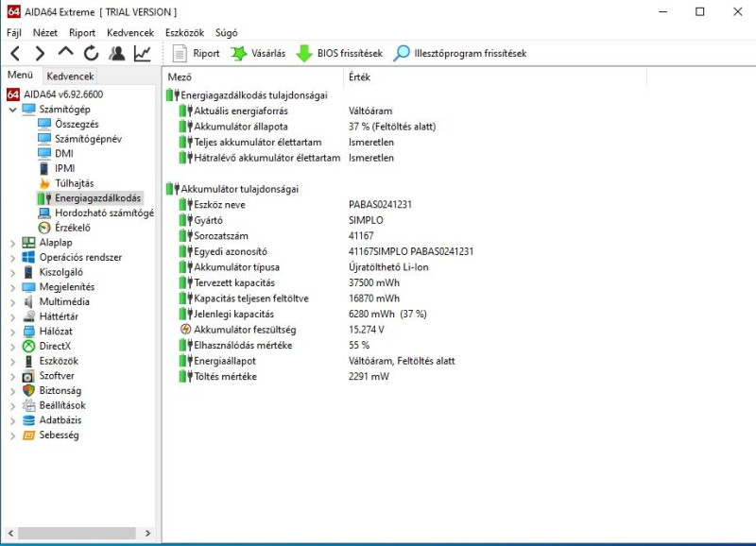
Task: Click the Adatbázis database icon
Action: pyautogui.click(x=29, y=420)
